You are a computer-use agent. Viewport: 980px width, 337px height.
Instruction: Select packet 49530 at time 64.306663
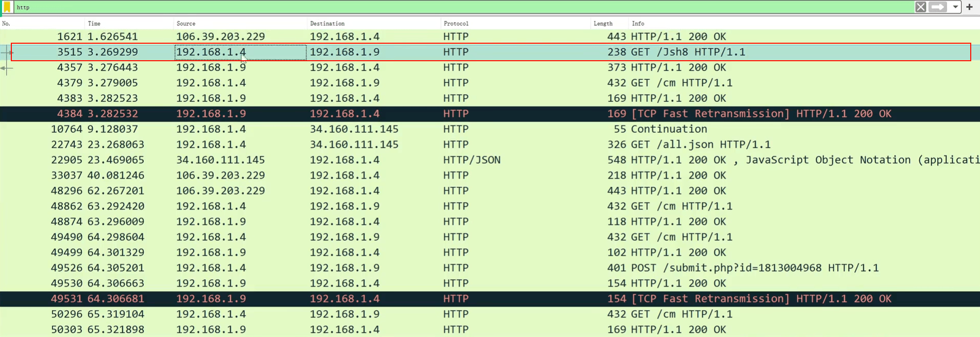point(490,283)
